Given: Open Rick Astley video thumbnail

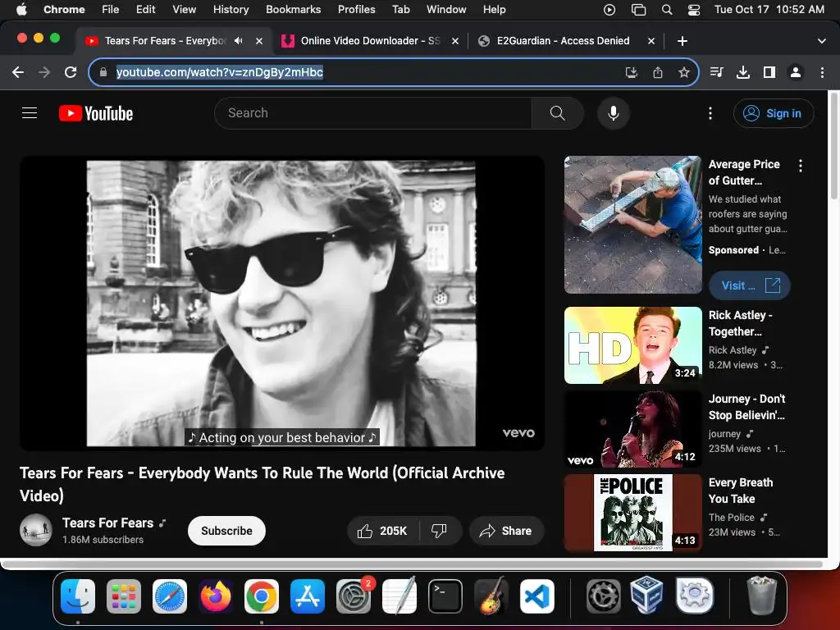Looking at the screenshot, I should click(x=632, y=345).
